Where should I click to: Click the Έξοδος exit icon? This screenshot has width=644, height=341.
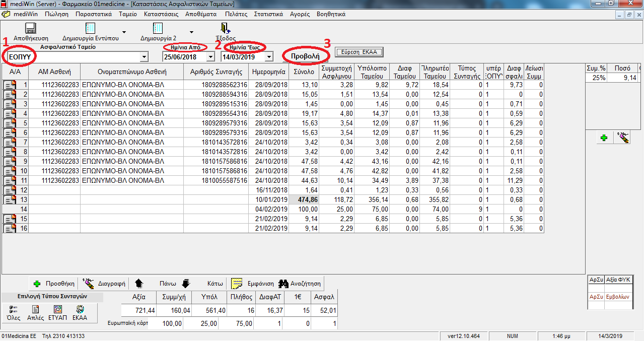pos(225,28)
